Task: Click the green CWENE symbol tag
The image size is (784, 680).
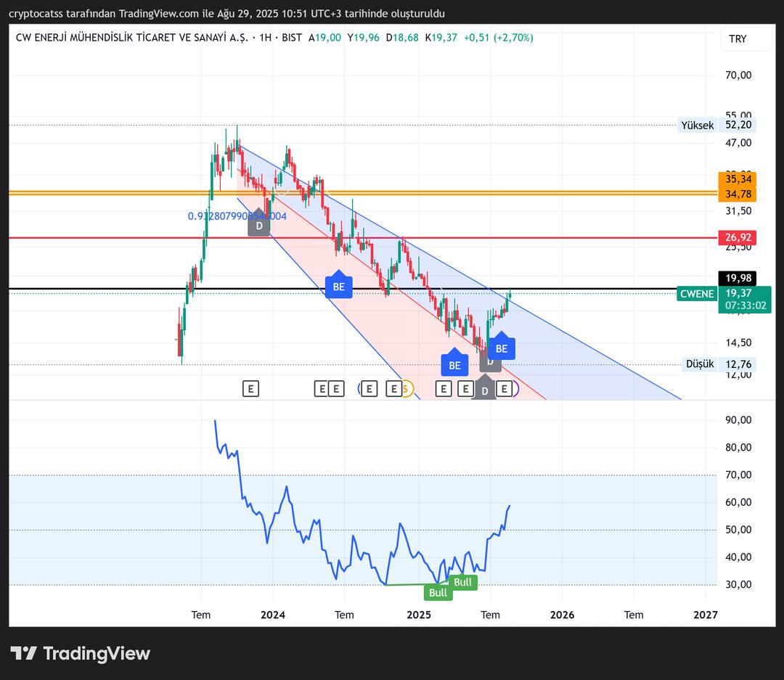Action: pos(697,293)
